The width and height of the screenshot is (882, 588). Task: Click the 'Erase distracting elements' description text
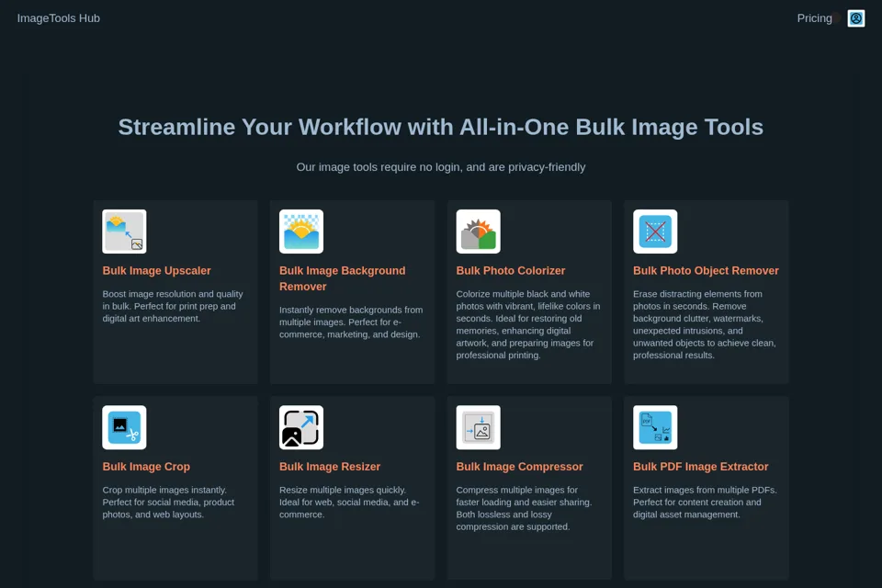[x=705, y=324]
